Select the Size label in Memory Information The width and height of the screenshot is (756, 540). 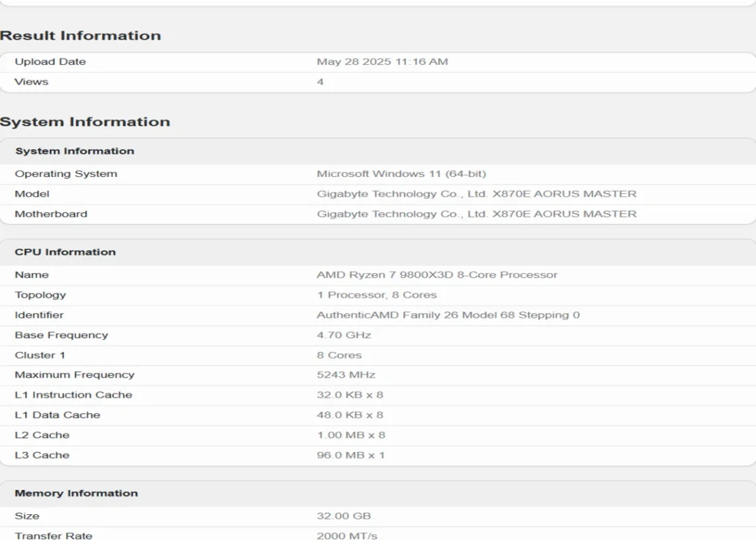(x=27, y=516)
